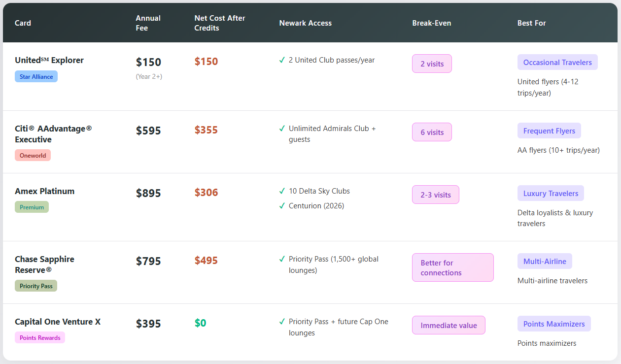Click the $306 net cost
This screenshot has width=621, height=364.
pos(206,193)
